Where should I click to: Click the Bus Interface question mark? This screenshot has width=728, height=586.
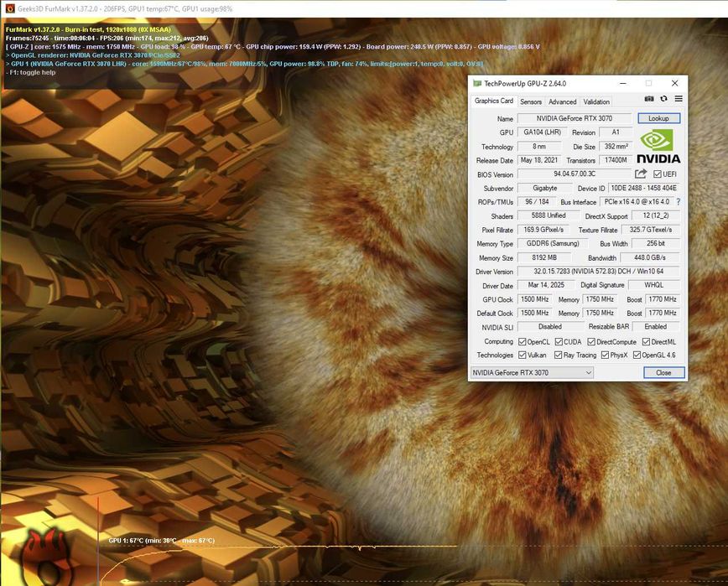[679, 202]
